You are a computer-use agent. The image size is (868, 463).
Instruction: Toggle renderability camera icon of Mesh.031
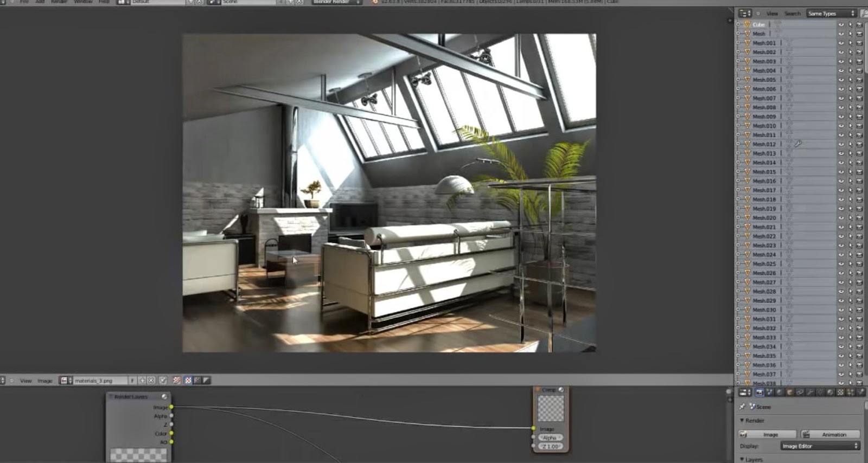click(x=859, y=319)
